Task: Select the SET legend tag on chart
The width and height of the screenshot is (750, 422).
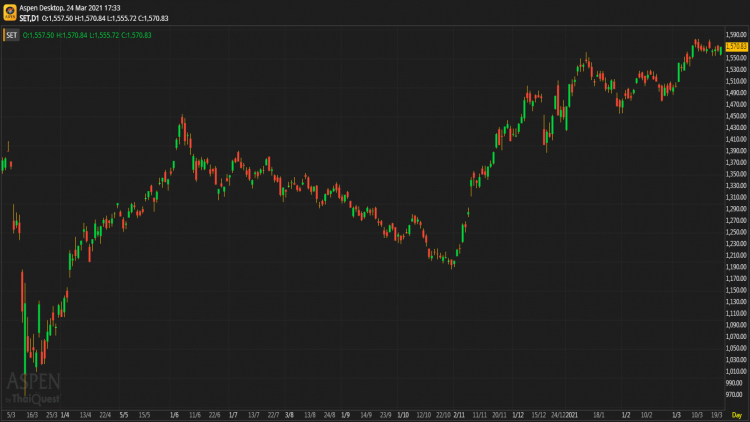Action: 11,35
